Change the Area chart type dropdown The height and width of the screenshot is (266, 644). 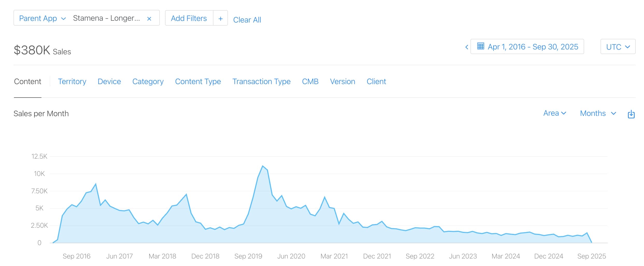click(x=555, y=113)
